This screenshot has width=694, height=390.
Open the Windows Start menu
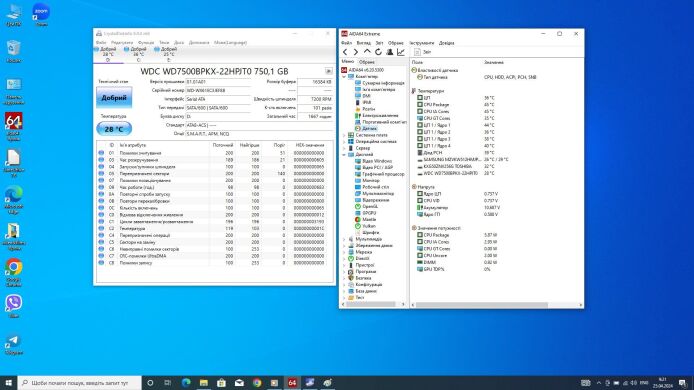pos(8,383)
